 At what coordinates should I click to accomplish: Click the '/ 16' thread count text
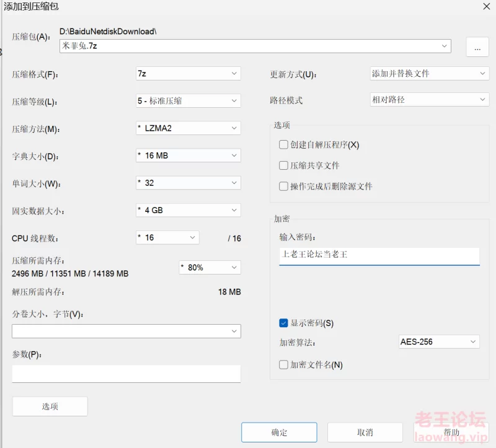(x=234, y=238)
